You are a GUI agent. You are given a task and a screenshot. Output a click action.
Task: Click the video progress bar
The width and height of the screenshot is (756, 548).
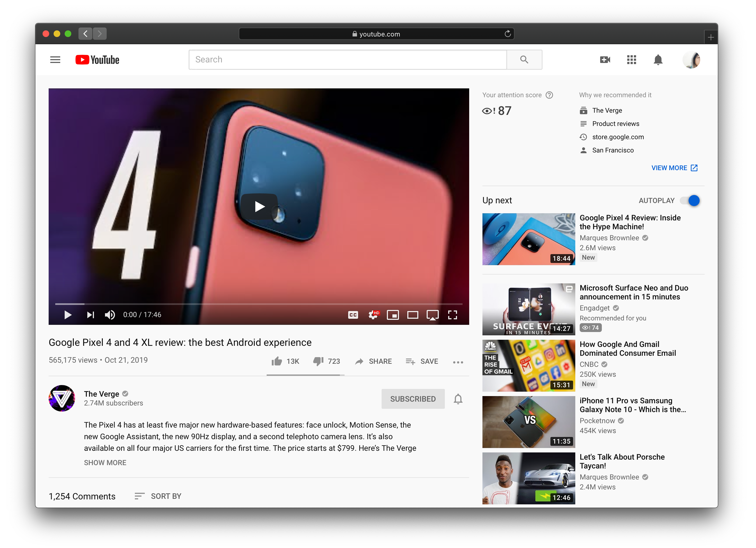[x=258, y=304]
